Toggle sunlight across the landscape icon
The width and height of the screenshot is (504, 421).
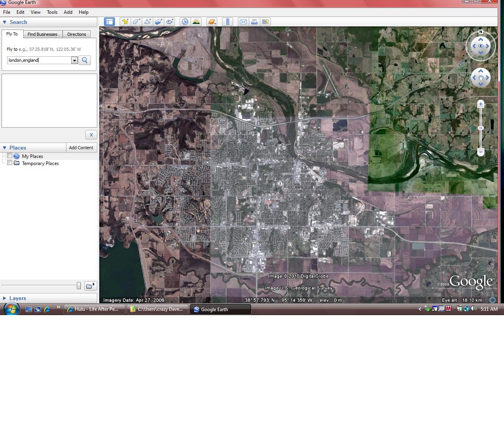pos(196,22)
